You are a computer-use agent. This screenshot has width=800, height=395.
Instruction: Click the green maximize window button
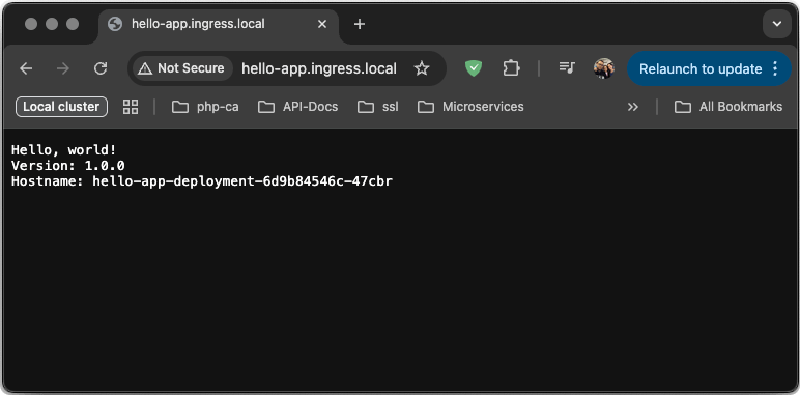73,24
